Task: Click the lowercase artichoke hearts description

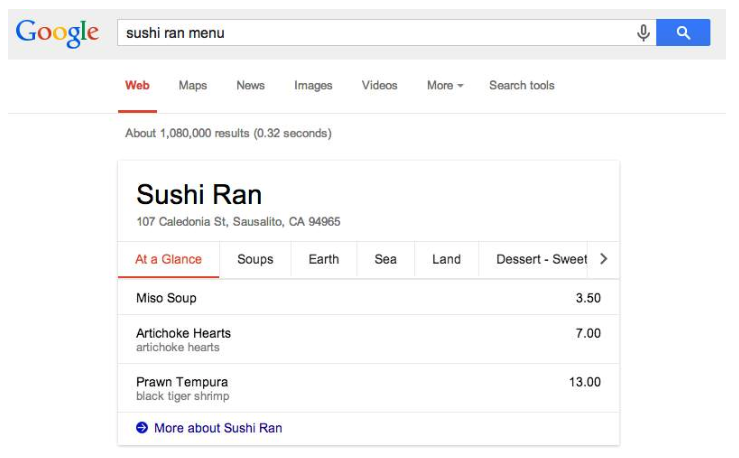Action: (178, 347)
